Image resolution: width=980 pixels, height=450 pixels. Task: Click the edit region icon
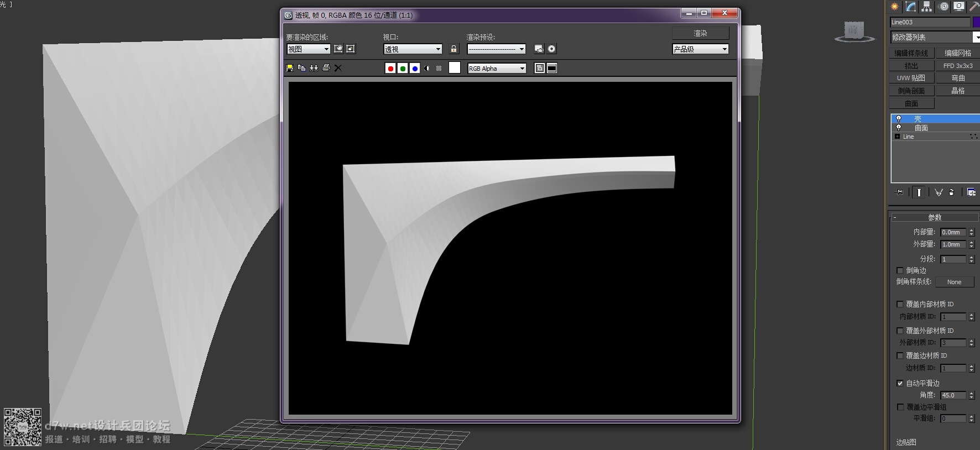(x=338, y=49)
